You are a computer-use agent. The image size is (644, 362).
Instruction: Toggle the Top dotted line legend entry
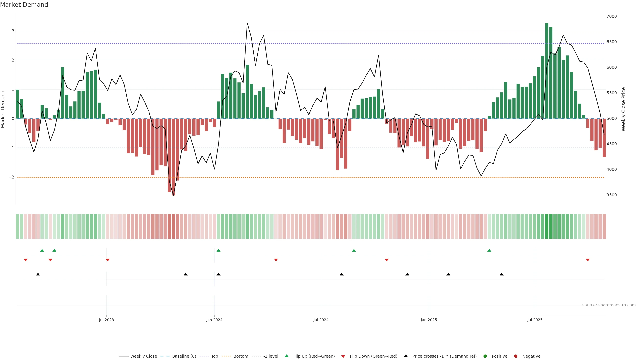click(214, 356)
